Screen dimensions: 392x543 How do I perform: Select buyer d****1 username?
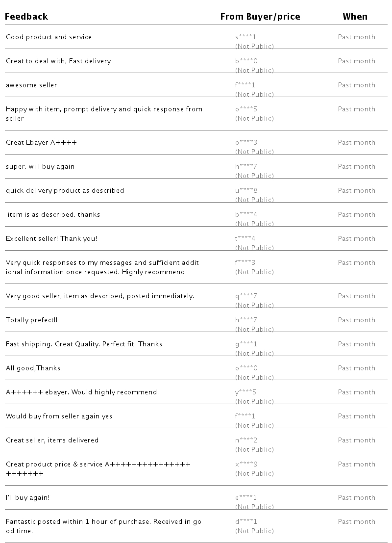246,522
